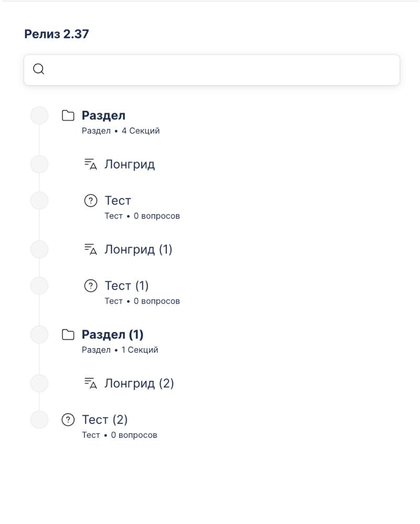The image size is (420, 524).
Task: Click question mark icon beside Тест
Action: (91, 201)
